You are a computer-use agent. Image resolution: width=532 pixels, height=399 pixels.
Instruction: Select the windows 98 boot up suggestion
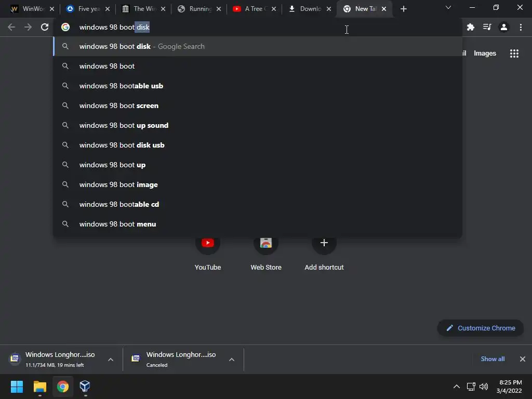point(258,165)
